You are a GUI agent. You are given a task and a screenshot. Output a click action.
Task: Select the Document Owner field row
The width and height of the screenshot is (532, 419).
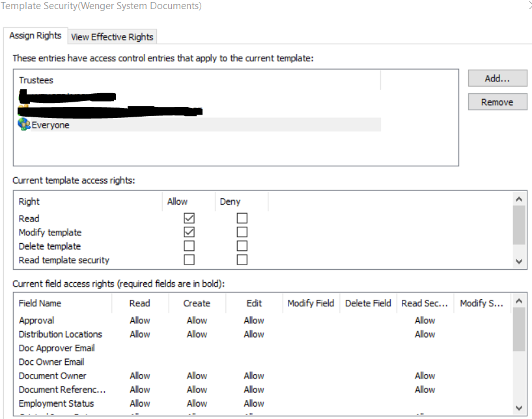tap(52, 376)
